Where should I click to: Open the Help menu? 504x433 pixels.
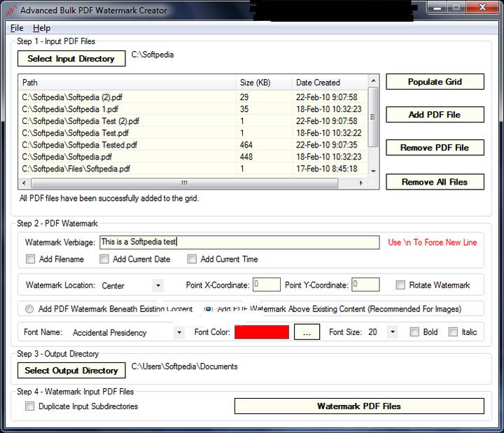pos(41,28)
